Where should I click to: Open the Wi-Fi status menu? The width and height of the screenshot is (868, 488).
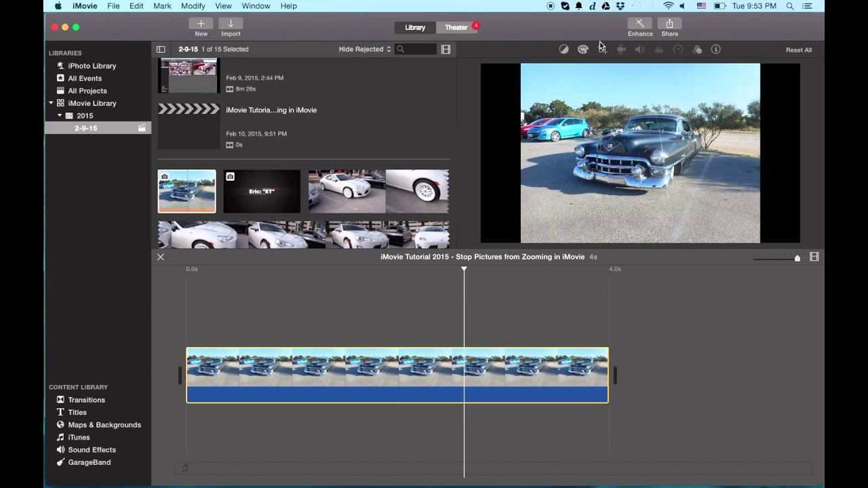[x=668, y=6]
